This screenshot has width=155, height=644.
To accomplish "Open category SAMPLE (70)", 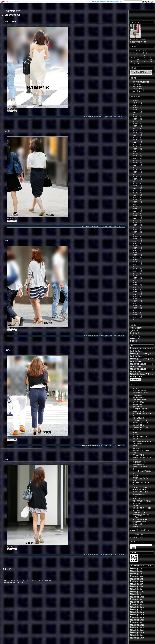I will [135, 338].
